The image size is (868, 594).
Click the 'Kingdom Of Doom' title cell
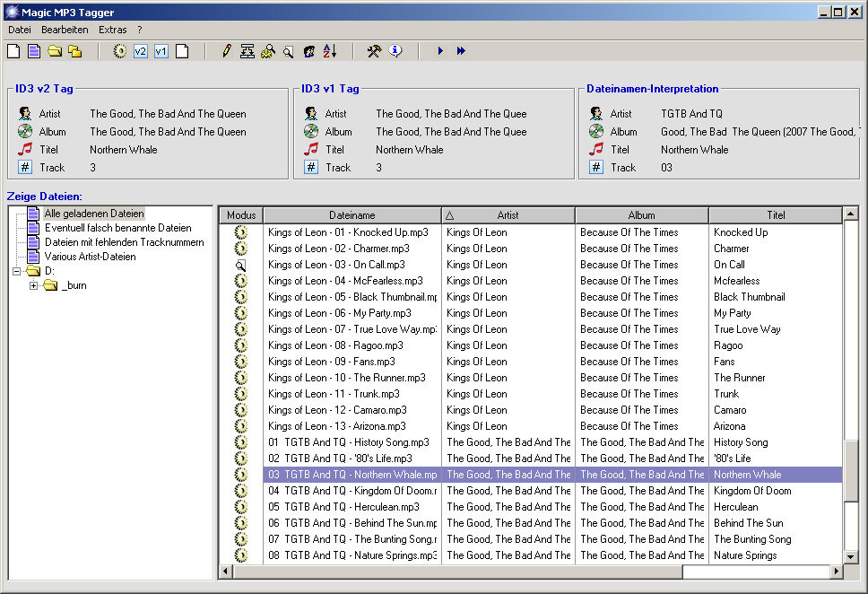[x=752, y=491]
